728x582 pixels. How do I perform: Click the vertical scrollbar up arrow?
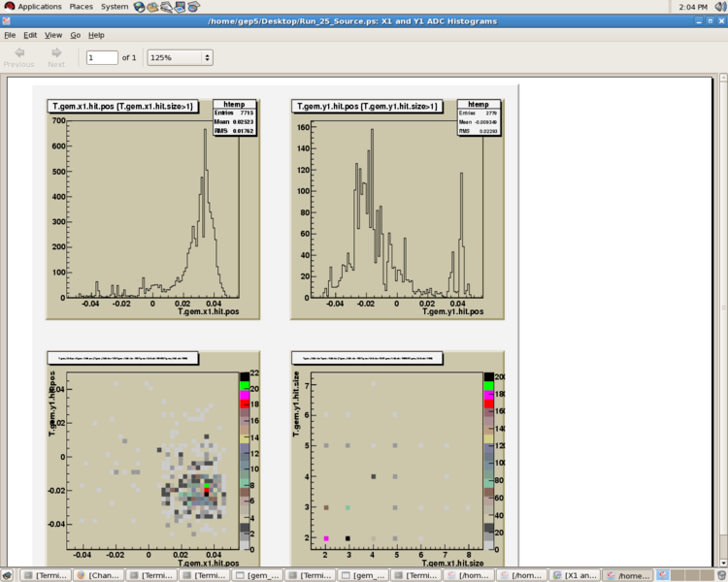(x=723, y=78)
